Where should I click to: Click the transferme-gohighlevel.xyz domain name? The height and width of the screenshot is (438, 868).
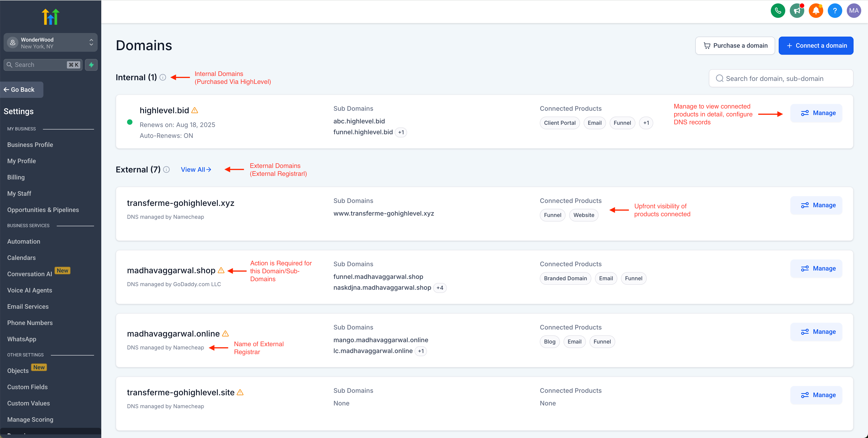[x=181, y=203]
